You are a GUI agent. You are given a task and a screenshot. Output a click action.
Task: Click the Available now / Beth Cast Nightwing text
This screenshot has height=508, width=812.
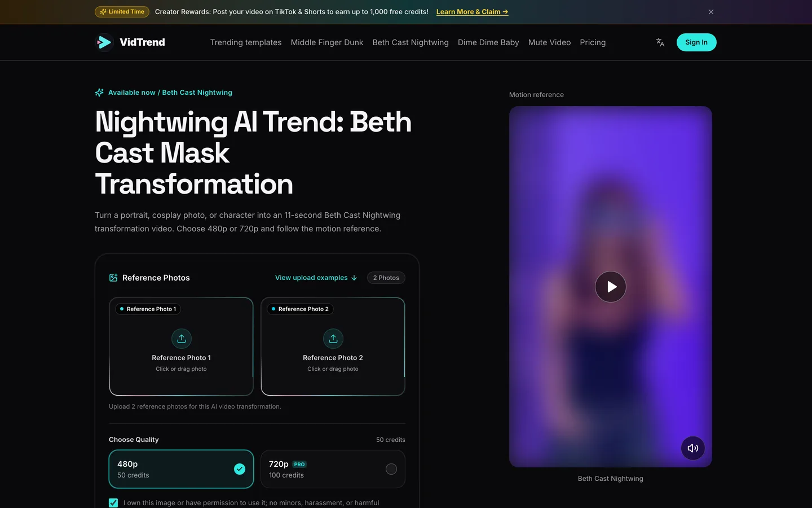click(170, 93)
